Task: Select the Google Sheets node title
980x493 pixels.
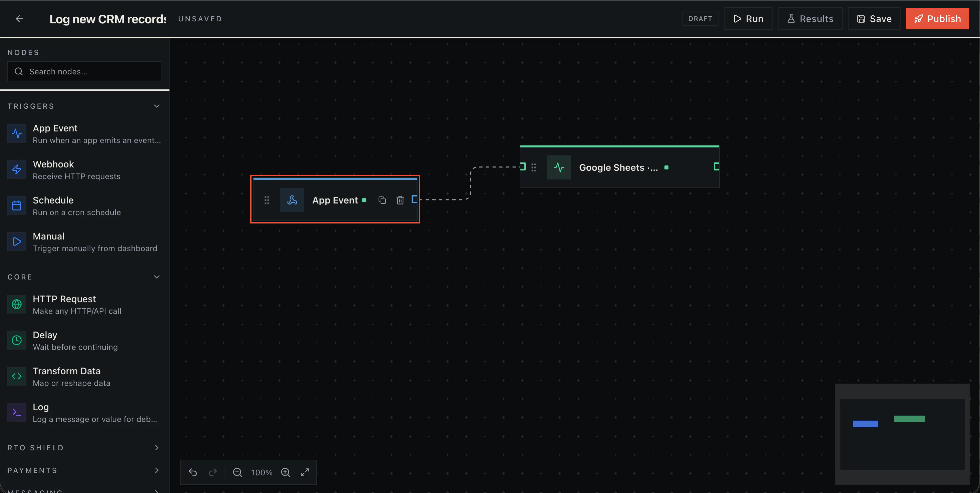Action: click(618, 168)
